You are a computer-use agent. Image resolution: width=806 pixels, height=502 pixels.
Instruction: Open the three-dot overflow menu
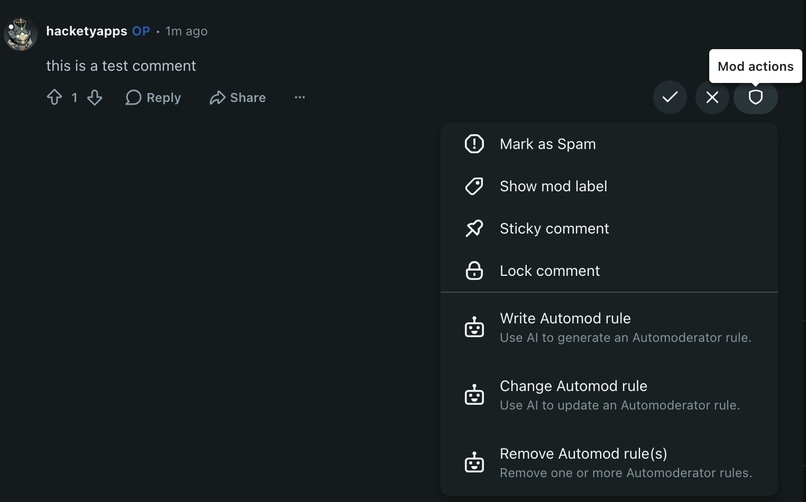[300, 97]
